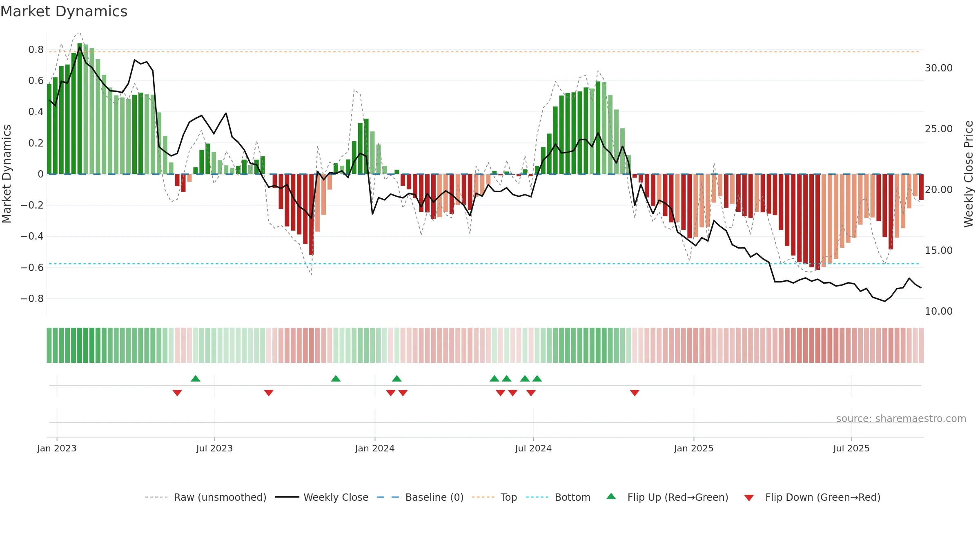This screenshot has width=980, height=551.
Task: Click the green flip-up marker between Jul 2023 and Jan 2024
Action: pos(336,378)
